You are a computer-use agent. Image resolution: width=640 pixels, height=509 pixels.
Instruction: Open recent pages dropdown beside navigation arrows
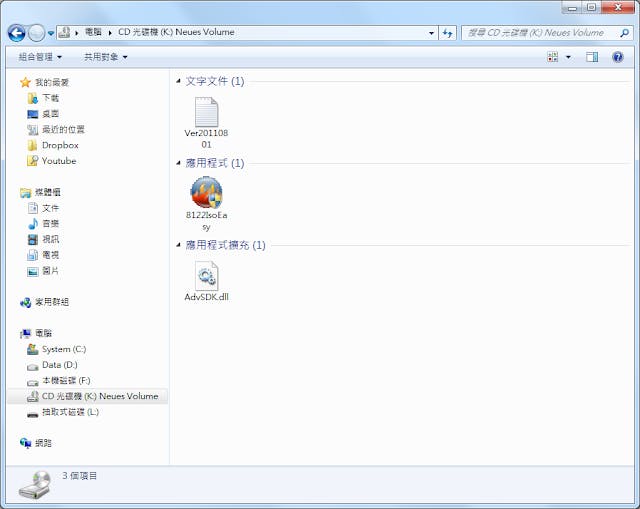[x=51, y=33]
